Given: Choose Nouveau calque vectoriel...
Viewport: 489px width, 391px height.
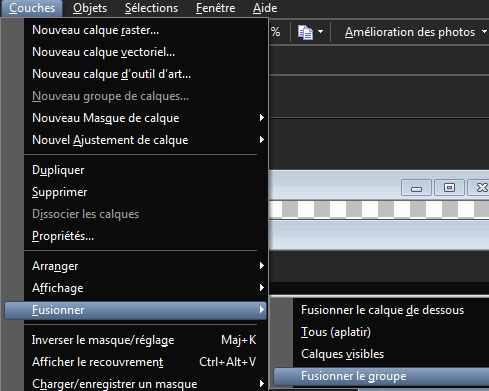Looking at the screenshot, I should click(x=146, y=52).
